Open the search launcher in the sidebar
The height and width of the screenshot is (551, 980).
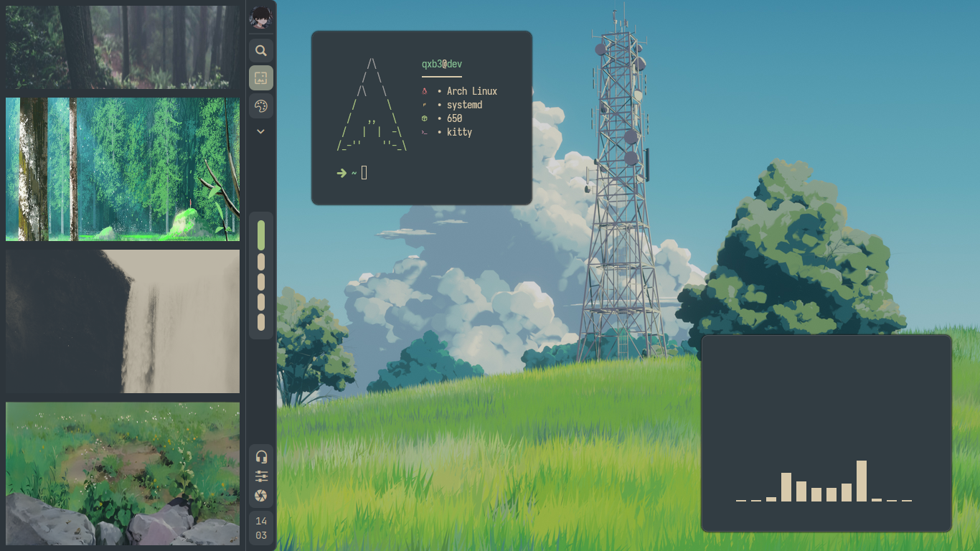(x=261, y=51)
